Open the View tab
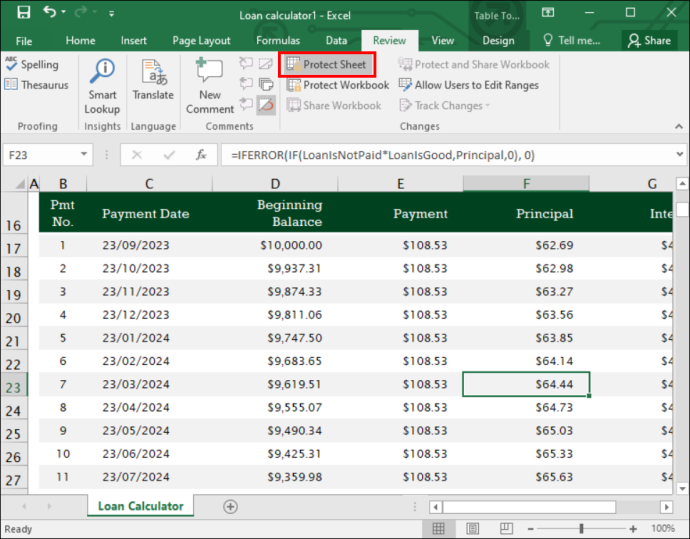 pos(442,40)
